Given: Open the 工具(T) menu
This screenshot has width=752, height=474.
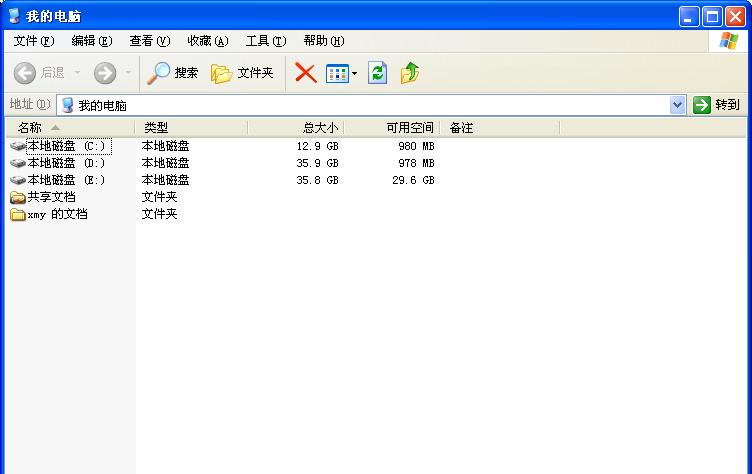Looking at the screenshot, I should 266,41.
